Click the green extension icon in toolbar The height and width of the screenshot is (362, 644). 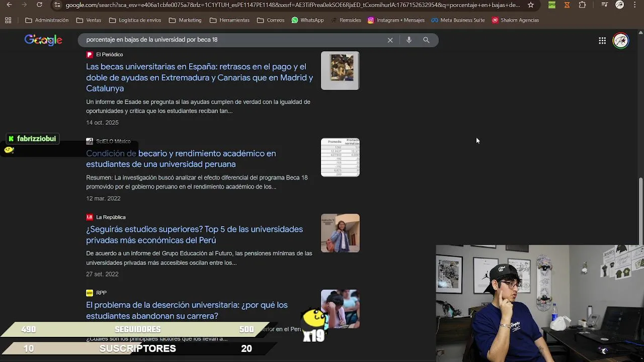point(552,5)
